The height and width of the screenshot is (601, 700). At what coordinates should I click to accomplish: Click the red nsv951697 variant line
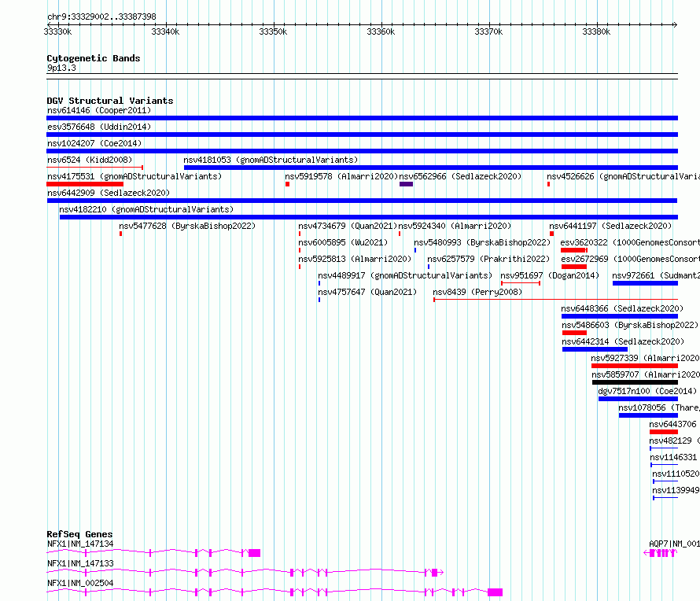521,283
